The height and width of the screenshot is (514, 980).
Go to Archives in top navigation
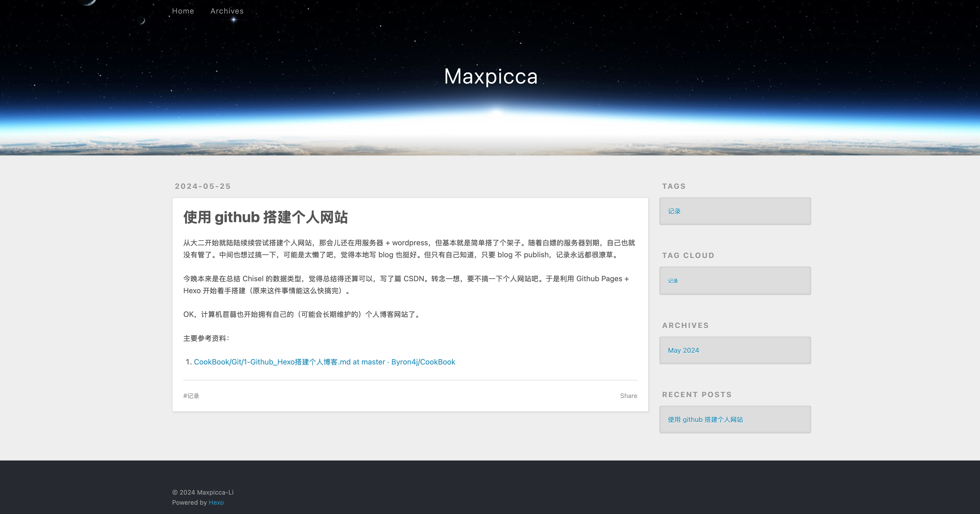tap(227, 11)
